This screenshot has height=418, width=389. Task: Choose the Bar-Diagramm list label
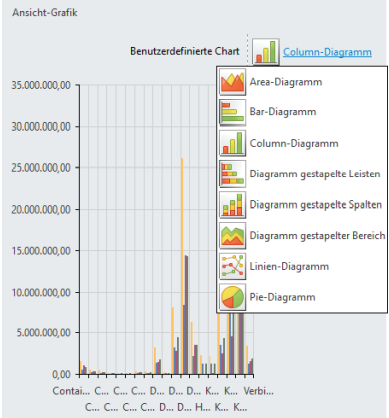click(x=283, y=112)
